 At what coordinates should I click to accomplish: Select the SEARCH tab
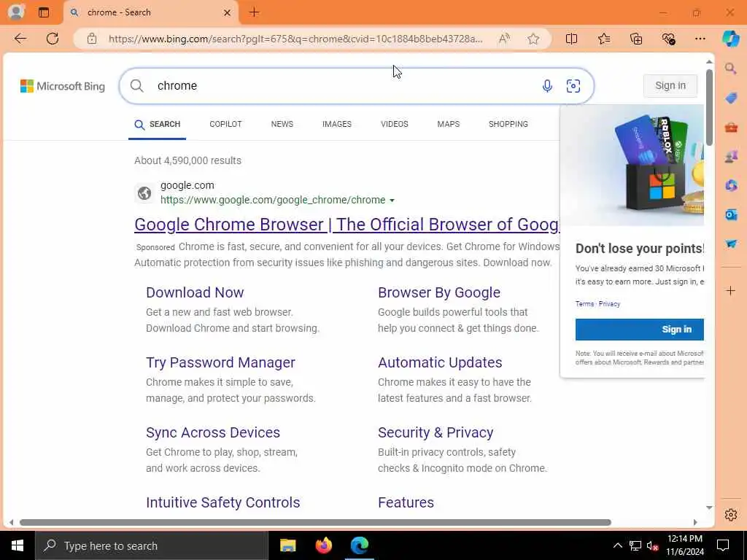(x=158, y=124)
